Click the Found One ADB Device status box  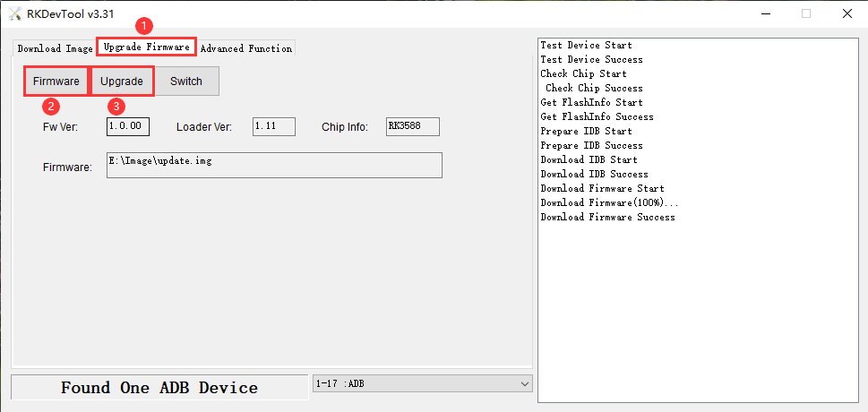tap(159, 387)
